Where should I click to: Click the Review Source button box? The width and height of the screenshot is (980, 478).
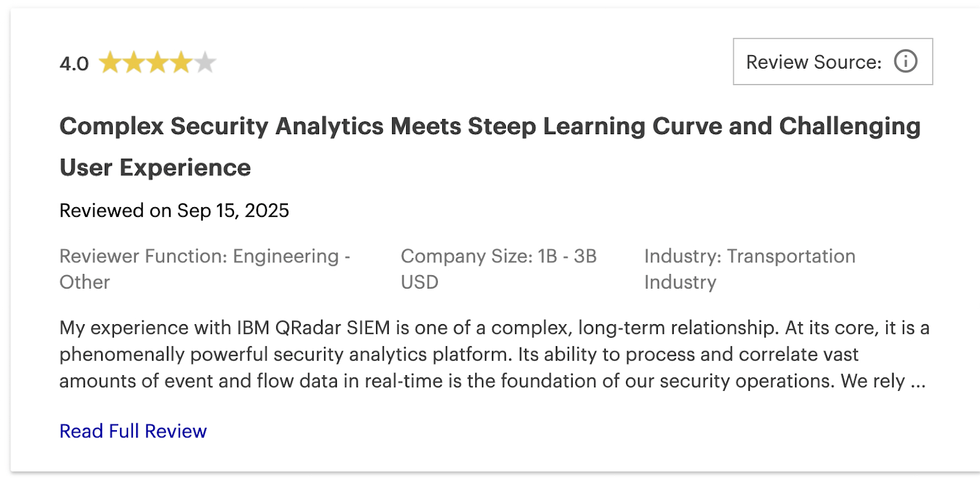point(833,61)
